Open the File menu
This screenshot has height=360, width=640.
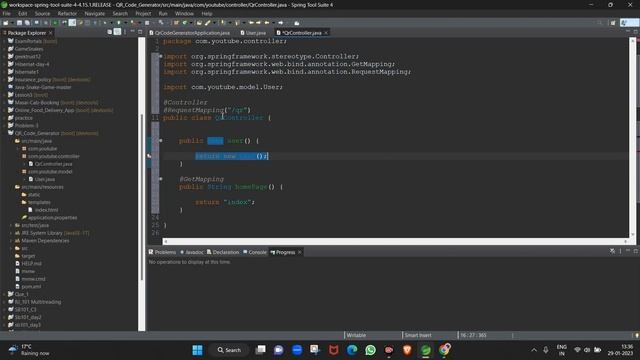tap(7, 13)
